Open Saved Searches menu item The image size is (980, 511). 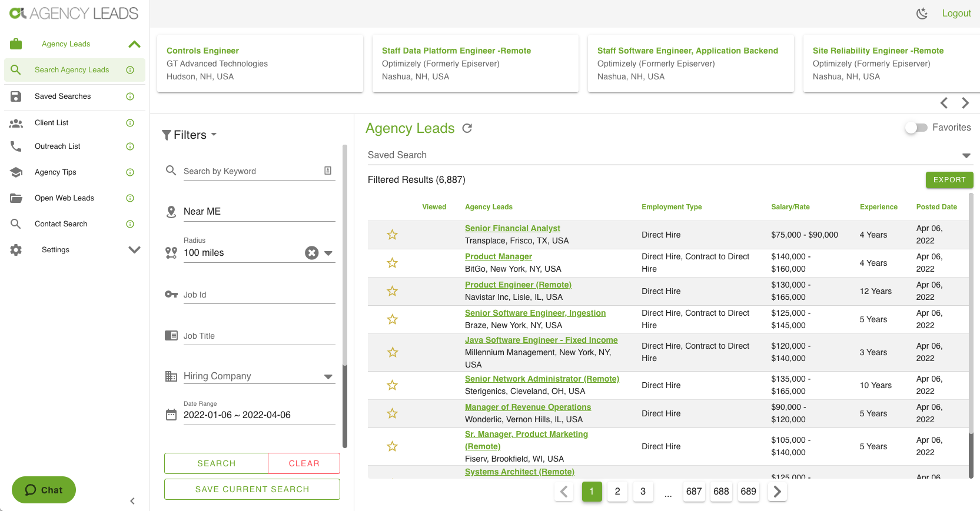[x=75, y=96]
